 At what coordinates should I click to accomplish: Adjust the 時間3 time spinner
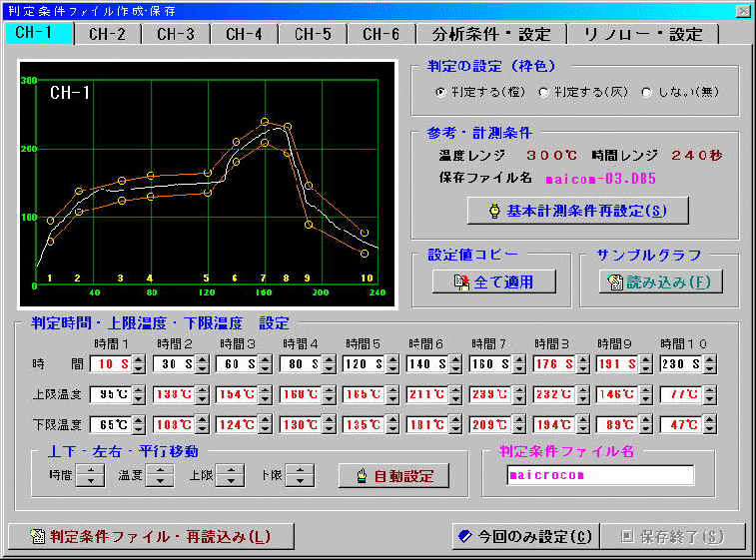click(265, 364)
